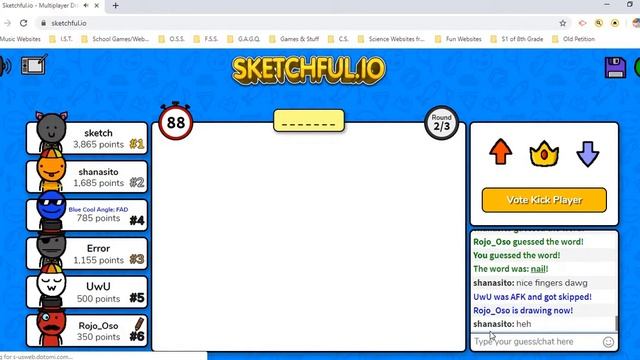Downvote the drawing with the blue arrow

(587, 154)
